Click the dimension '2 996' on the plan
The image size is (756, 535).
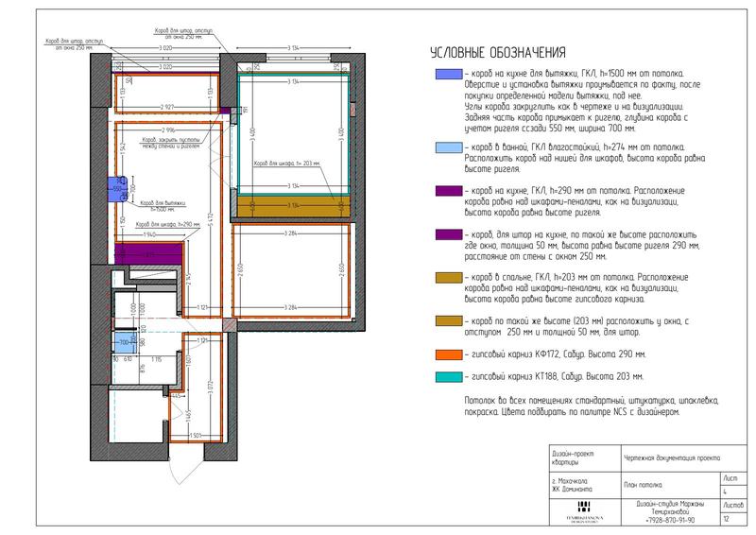168,130
